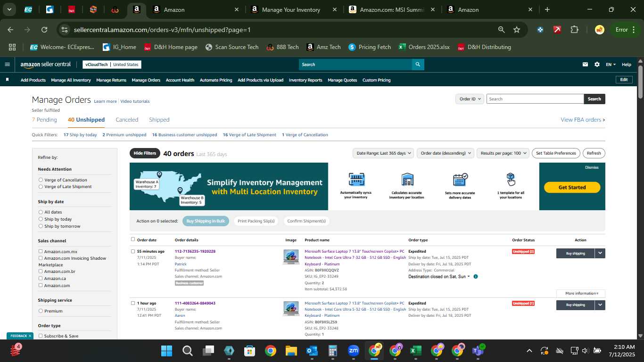Switch to the Pending orders tab

44,120
